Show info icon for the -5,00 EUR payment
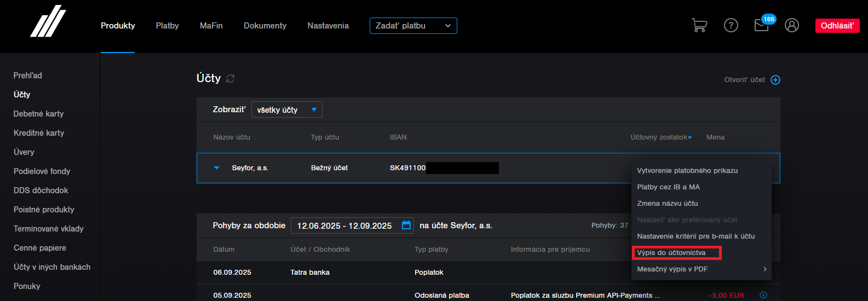This screenshot has width=868, height=301. (x=763, y=295)
